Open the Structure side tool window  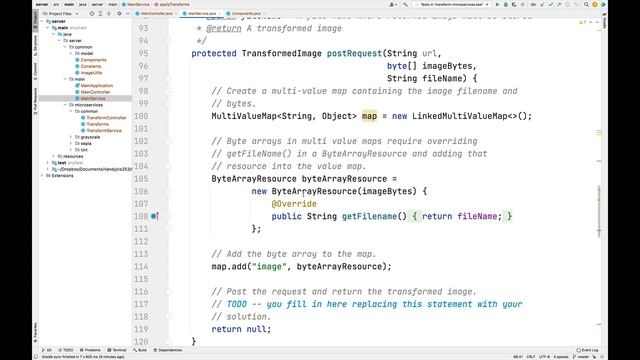[x=36, y=46]
